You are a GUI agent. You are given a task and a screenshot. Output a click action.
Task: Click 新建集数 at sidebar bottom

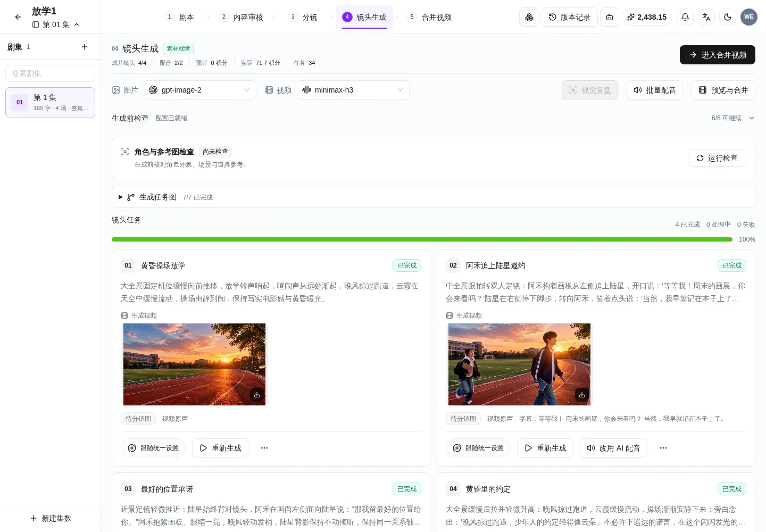tap(51, 518)
